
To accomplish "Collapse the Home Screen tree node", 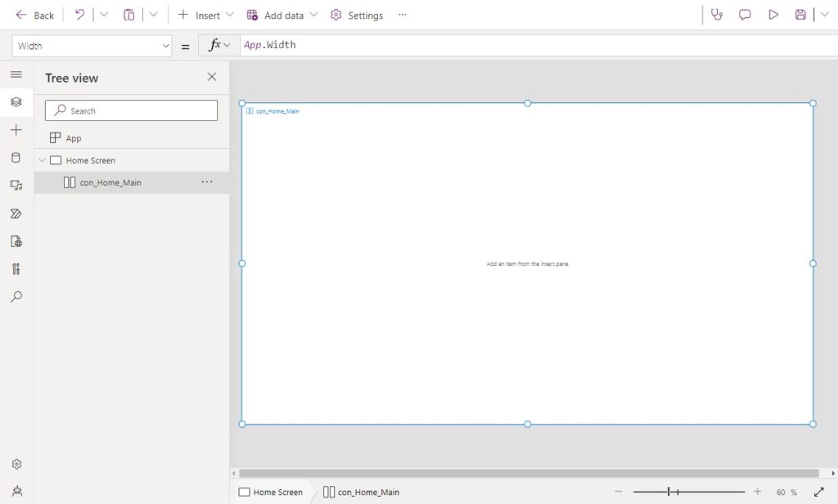I will click(42, 160).
